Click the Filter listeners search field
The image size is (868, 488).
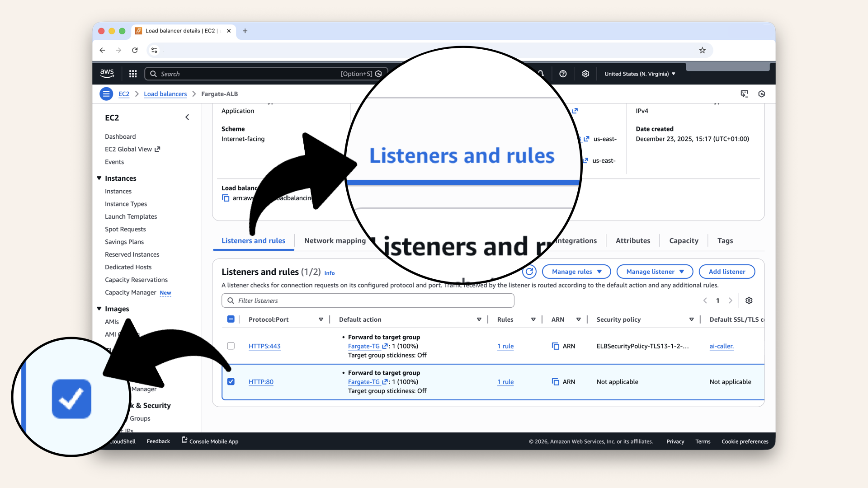(x=368, y=300)
